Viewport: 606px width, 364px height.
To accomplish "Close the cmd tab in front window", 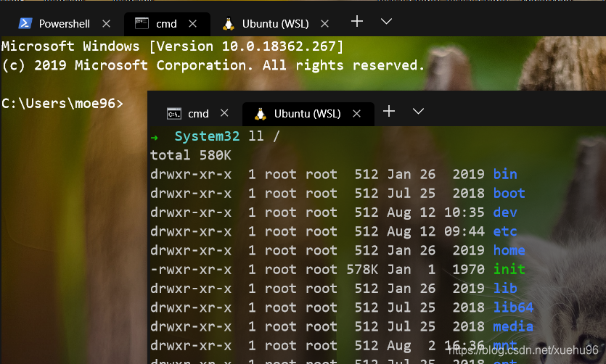I will (224, 113).
